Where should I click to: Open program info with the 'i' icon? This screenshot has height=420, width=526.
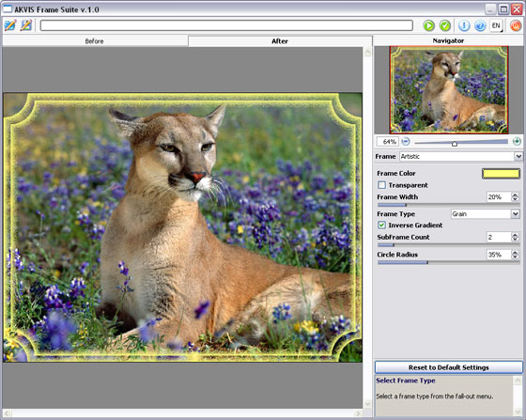464,25
